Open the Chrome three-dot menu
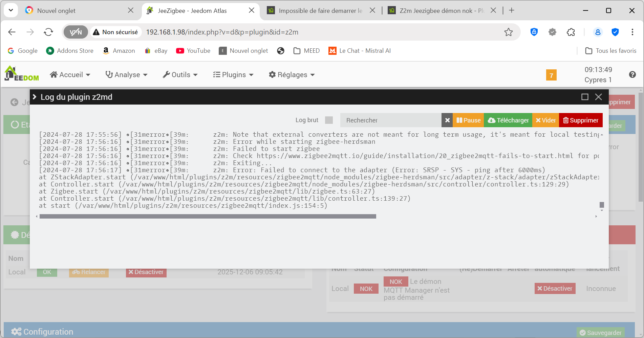The height and width of the screenshot is (338, 644). point(632,32)
